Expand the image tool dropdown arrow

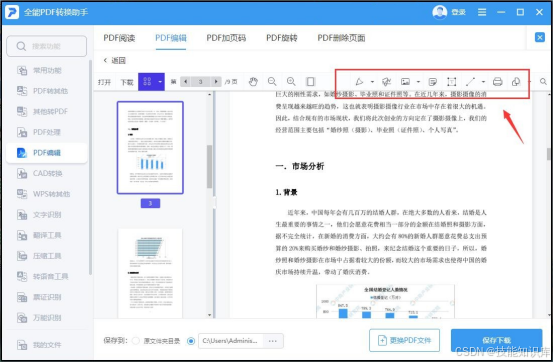(418, 82)
